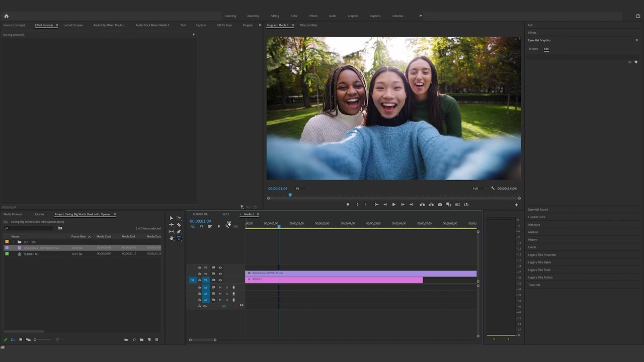The height and width of the screenshot is (362, 644).
Task: Toggle visibility of track V2
Action: [220, 274]
